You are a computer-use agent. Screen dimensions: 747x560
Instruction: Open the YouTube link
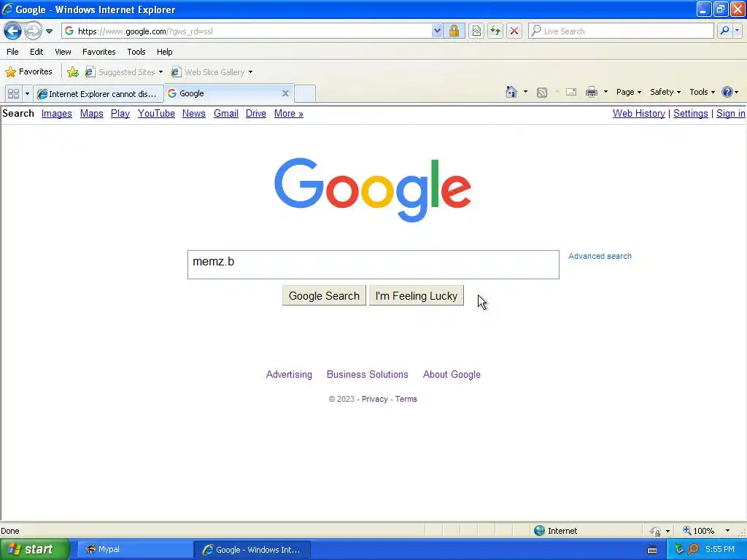coord(156,113)
